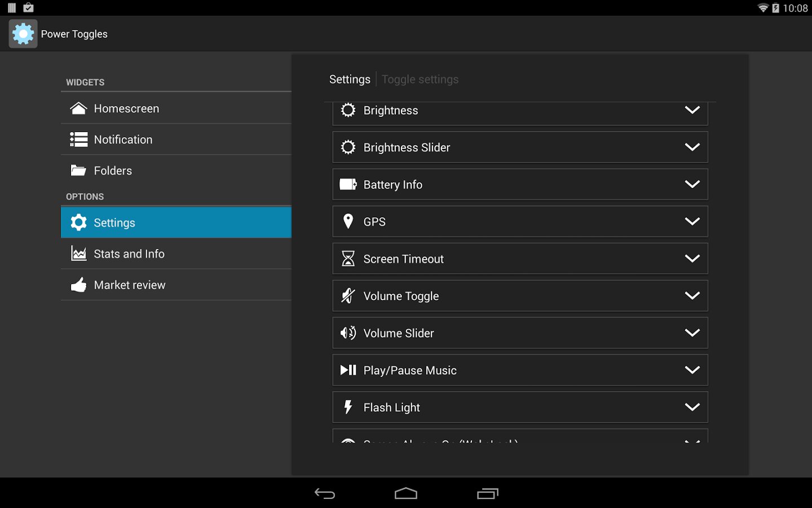This screenshot has height=508, width=812.
Task: Click the GPS location pin icon
Action: pos(348,221)
